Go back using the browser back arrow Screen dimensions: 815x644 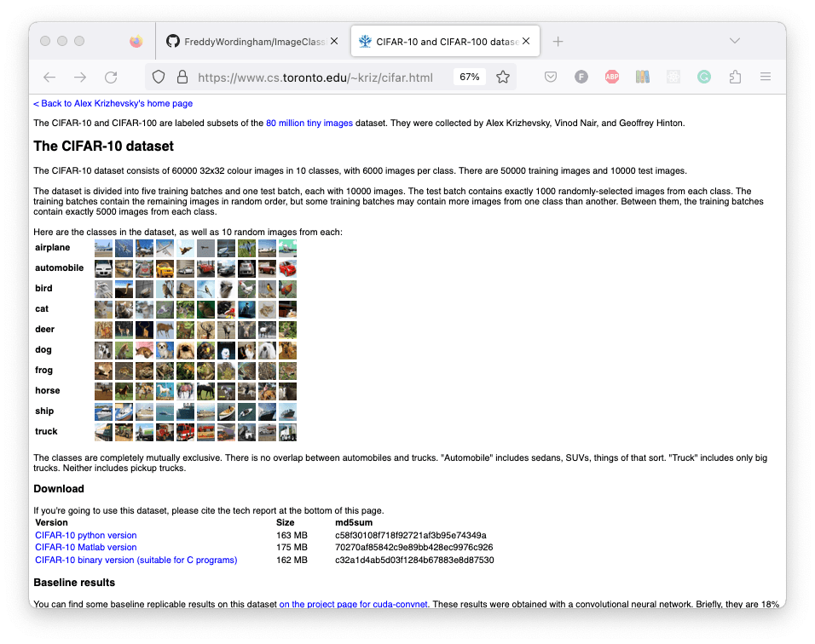point(49,78)
